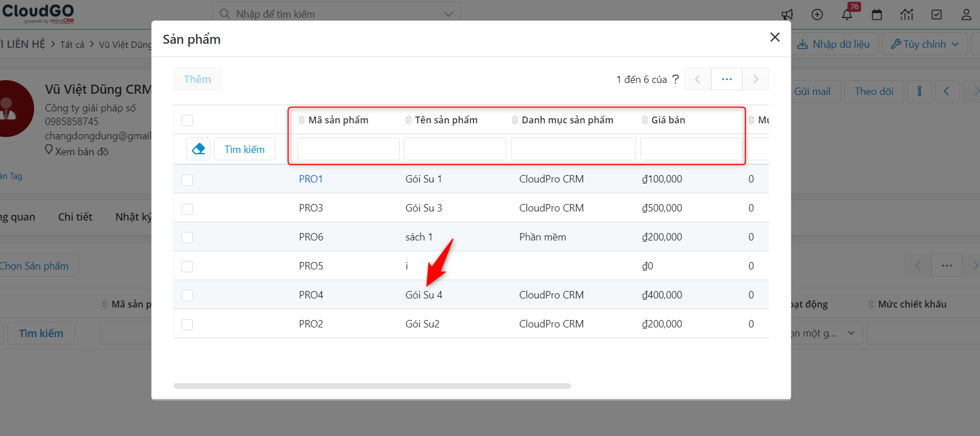Viewport: 980px width, 436px height.
Task: Focus the Tên sản phẩm filter field
Action: pyautogui.click(x=455, y=149)
